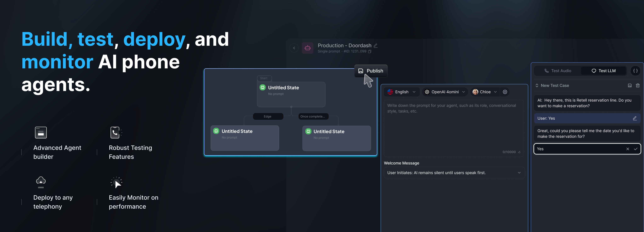
Task: Click the 'Once complete...' edge label
Action: 313,116
